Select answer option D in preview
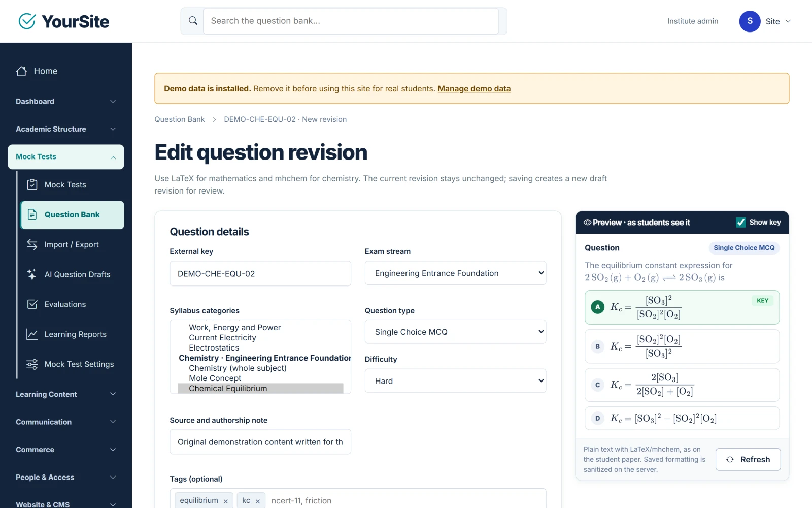The image size is (812, 508). click(682, 419)
